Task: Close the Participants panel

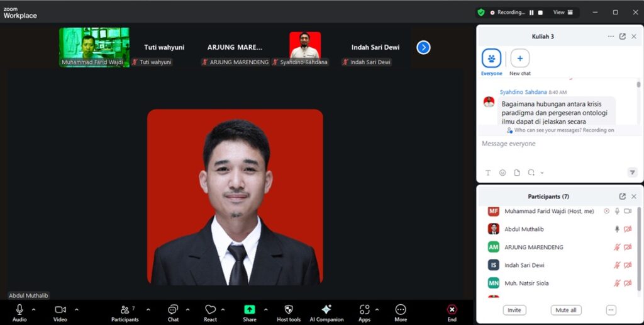Action: pos(634,197)
